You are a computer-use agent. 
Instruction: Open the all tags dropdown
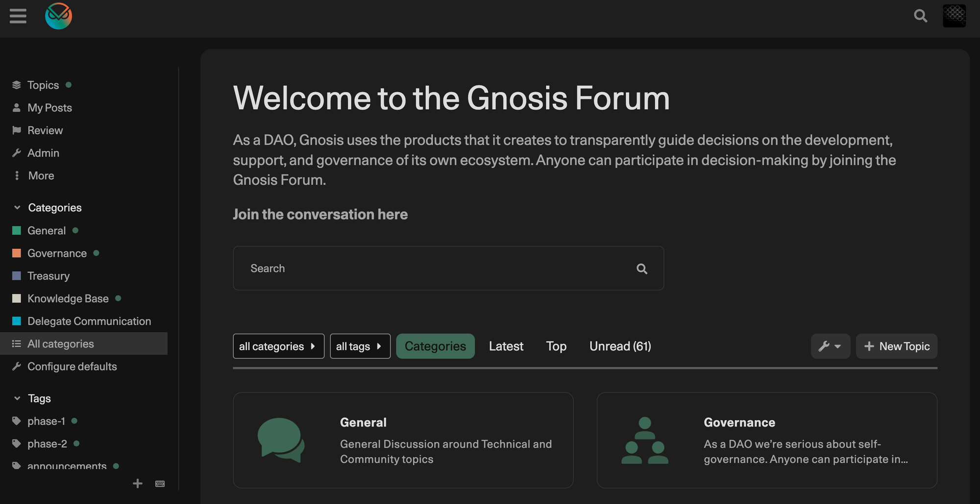click(x=360, y=346)
